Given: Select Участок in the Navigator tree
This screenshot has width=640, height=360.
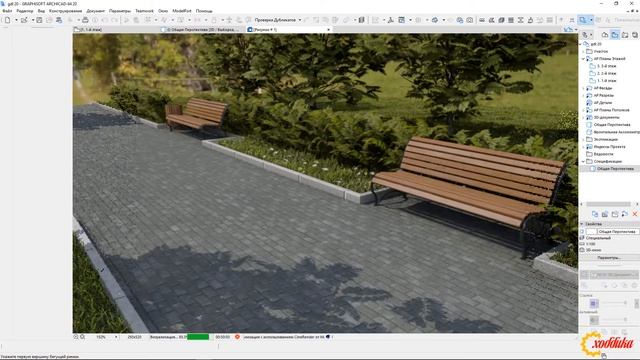Looking at the screenshot, I should [x=600, y=51].
